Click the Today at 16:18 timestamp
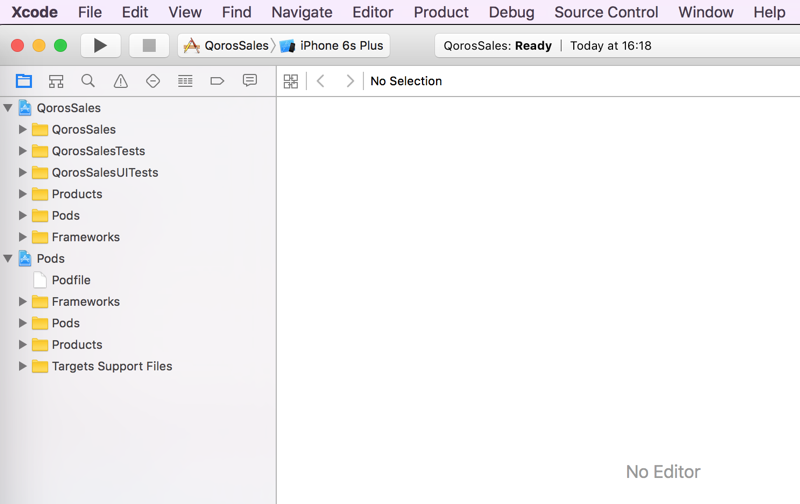The width and height of the screenshot is (800, 504). click(x=611, y=46)
